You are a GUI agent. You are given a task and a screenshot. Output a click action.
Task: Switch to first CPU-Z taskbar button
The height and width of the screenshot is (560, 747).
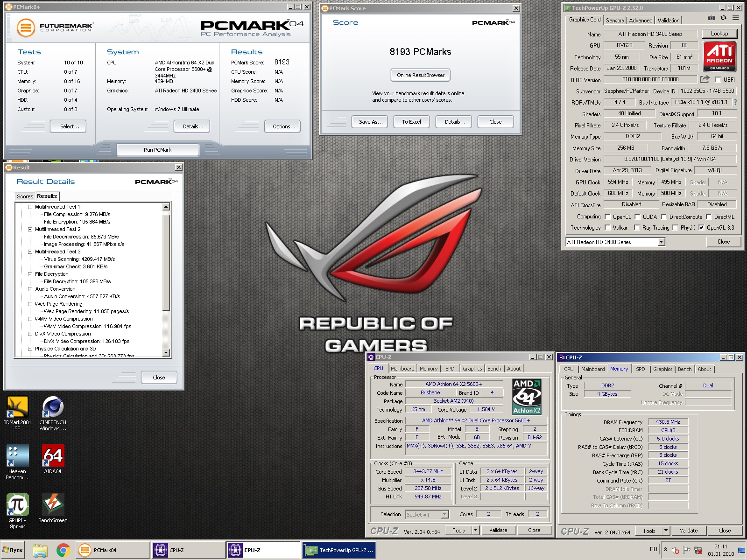(188, 550)
